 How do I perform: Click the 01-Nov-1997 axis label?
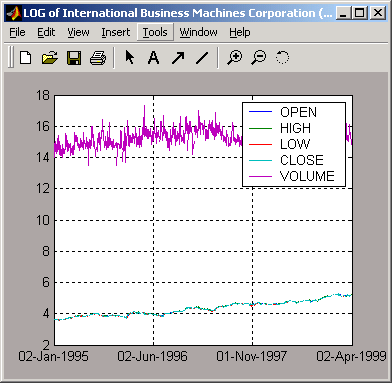(251, 356)
